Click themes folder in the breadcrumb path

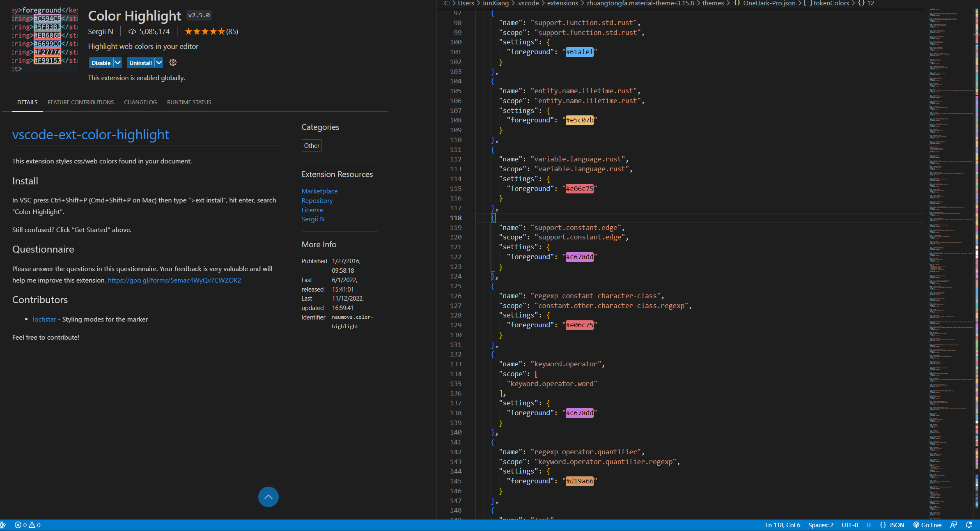click(713, 3)
